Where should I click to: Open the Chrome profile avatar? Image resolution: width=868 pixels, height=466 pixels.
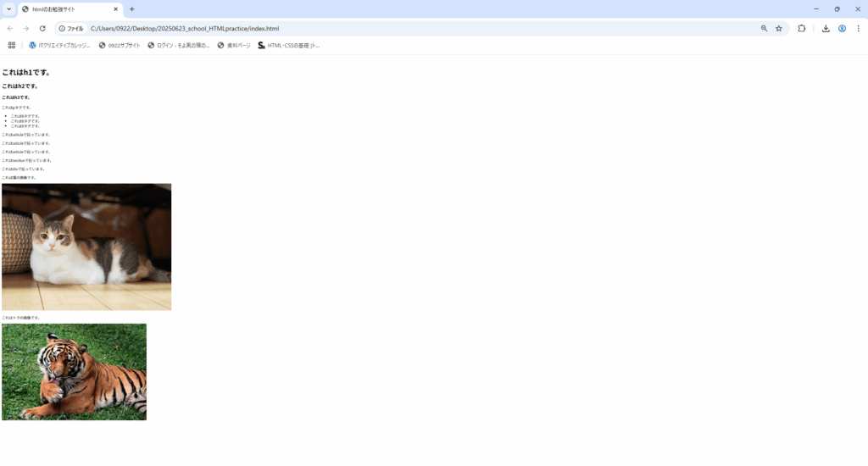coord(842,28)
